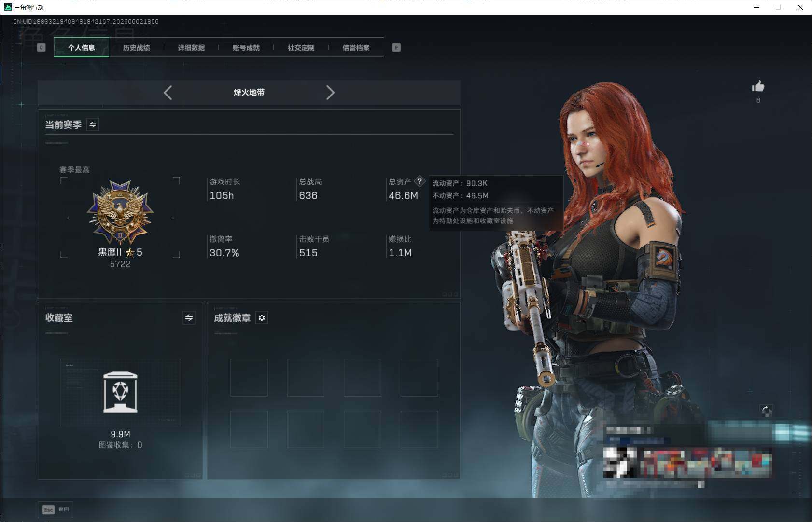Open the 信誉档案 tab

(356, 47)
